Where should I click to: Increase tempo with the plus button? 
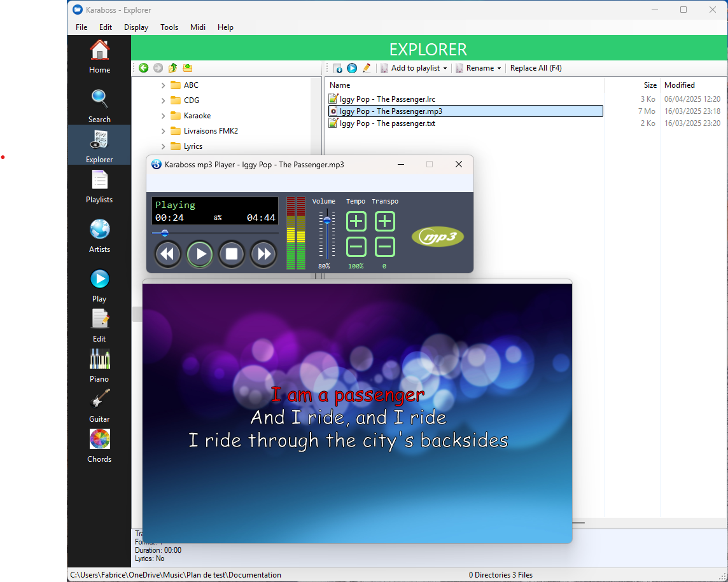356,221
